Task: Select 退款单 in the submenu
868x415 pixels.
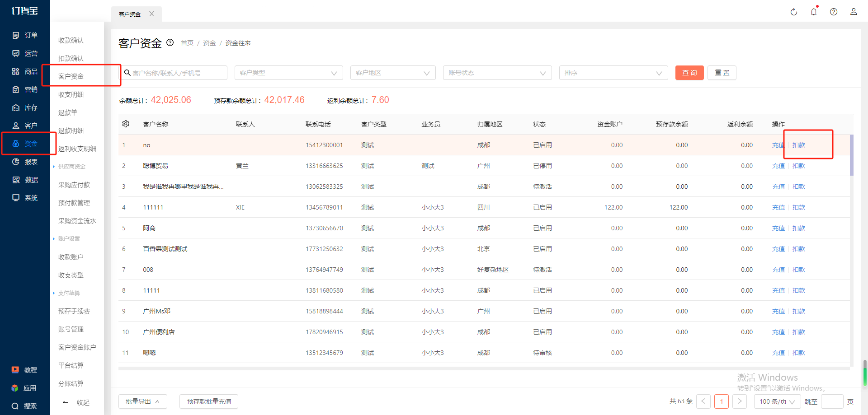Action: pos(68,112)
